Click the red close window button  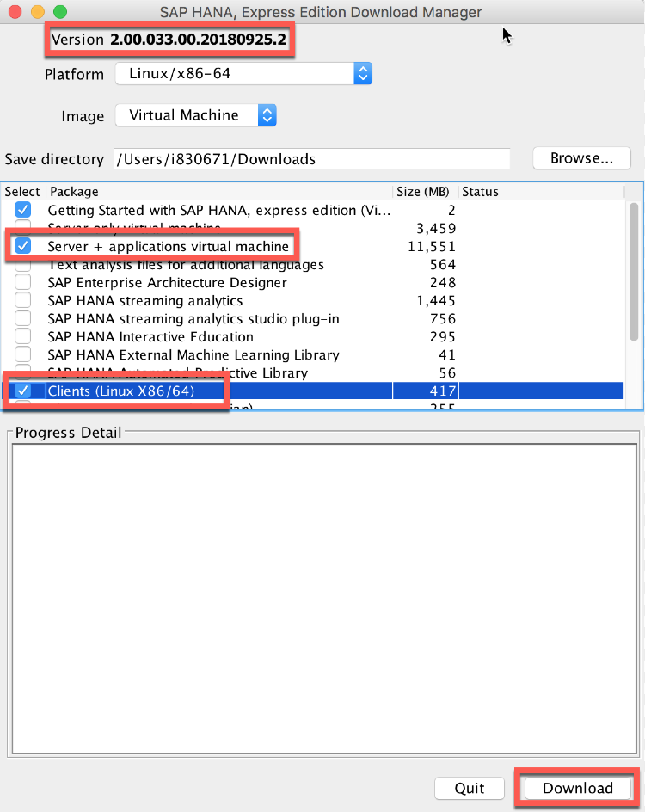click(15, 11)
